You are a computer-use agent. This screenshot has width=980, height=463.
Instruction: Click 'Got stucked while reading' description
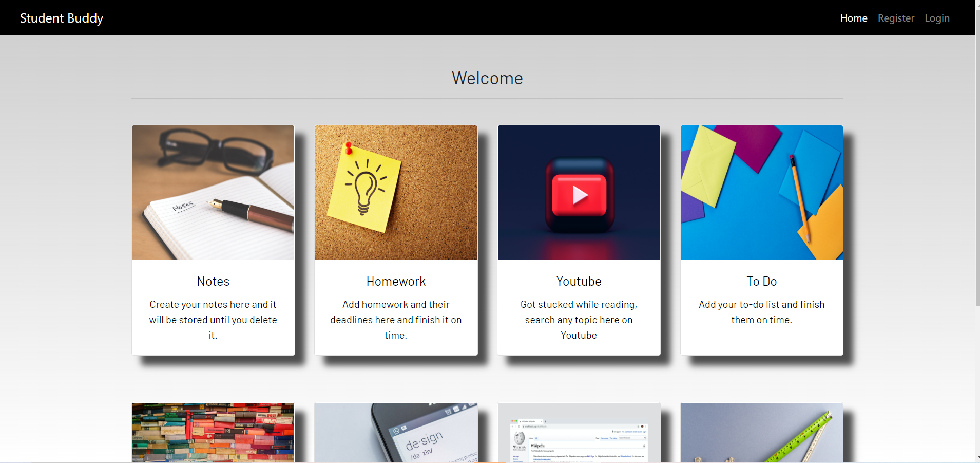point(579,320)
